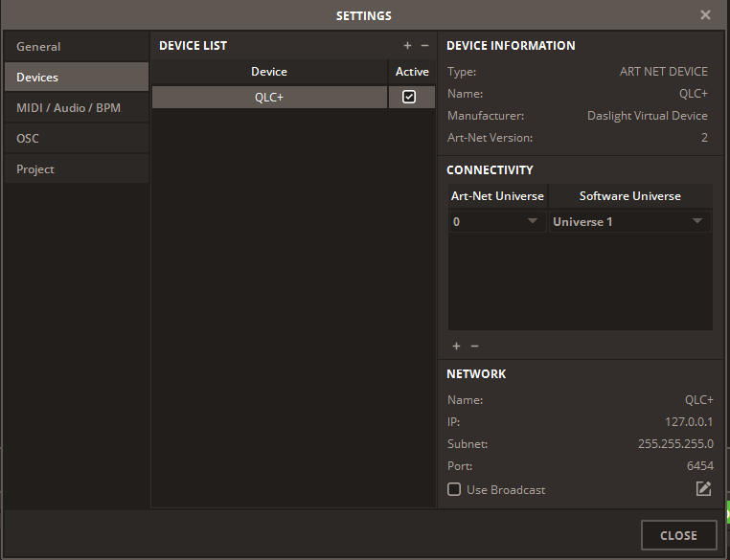This screenshot has height=560, width=730.
Task: Click the QLC+ name in Device Information
Action: point(694,94)
